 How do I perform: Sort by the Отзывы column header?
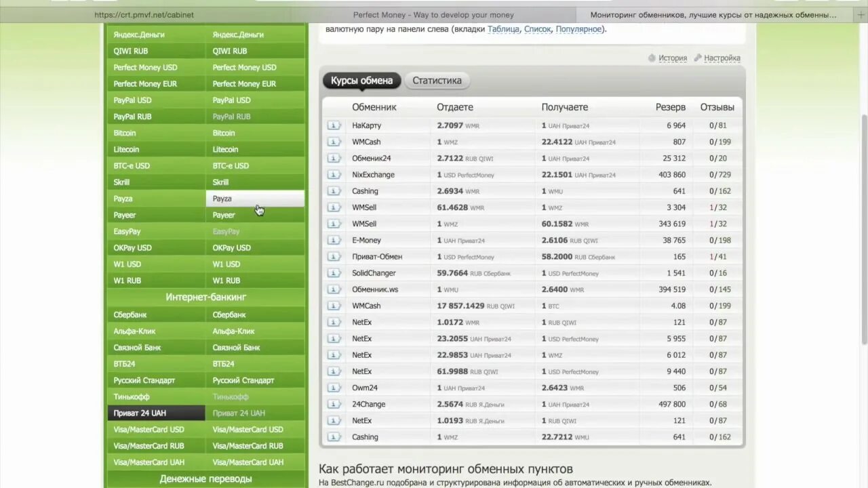tap(717, 107)
